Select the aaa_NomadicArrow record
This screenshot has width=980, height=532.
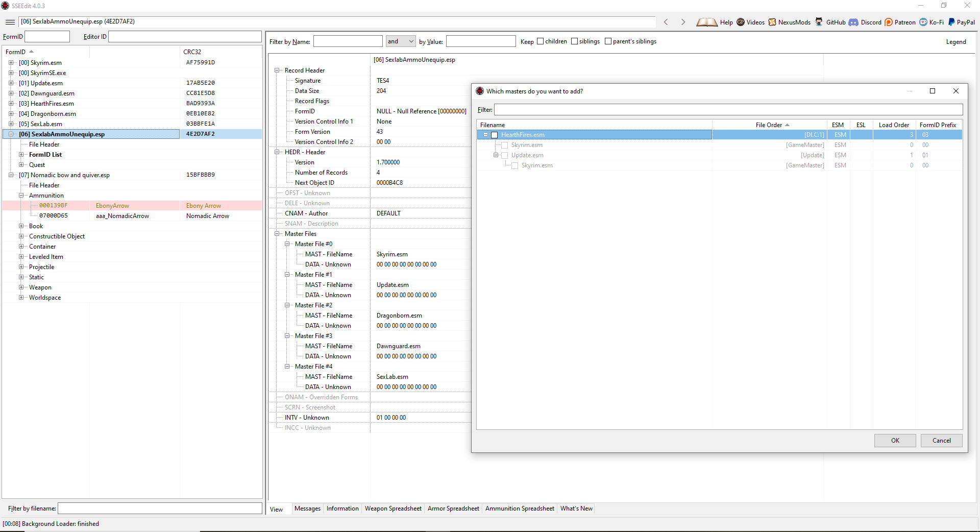coord(132,216)
